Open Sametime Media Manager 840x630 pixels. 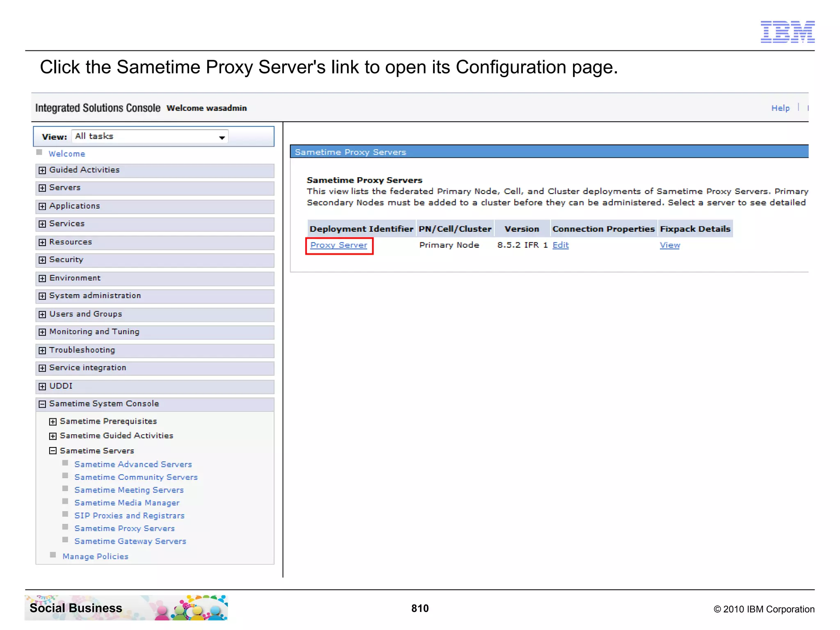click(127, 503)
